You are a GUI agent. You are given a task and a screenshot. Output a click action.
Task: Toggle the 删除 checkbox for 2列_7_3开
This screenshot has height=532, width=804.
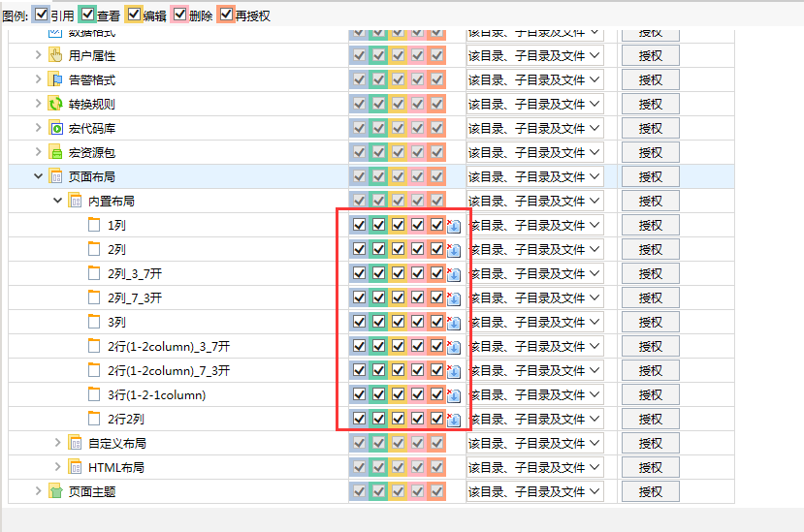pos(417,297)
